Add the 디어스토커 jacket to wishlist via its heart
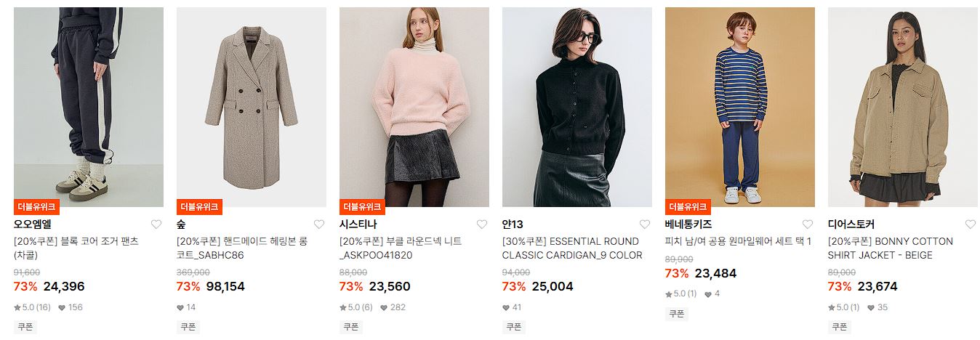This screenshot has width=980, height=340. point(971,224)
